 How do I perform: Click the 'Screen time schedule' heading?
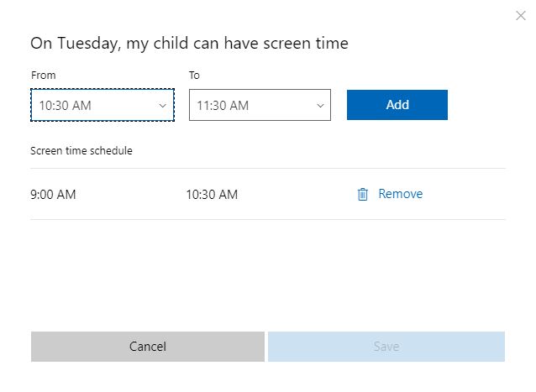click(x=81, y=150)
